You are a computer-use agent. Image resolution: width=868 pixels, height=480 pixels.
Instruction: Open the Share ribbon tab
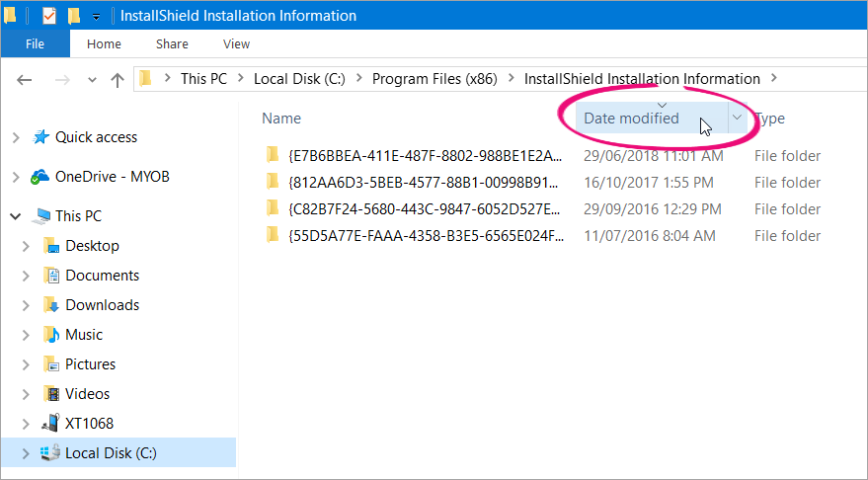pos(172,44)
